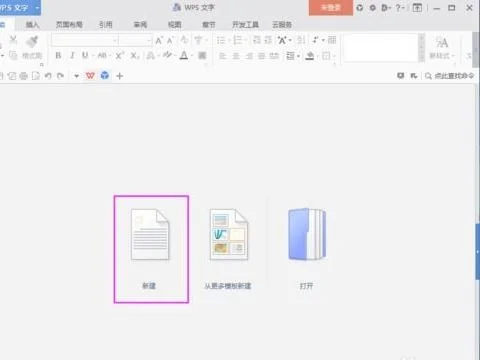Expand quick access toolbar dropdown arrow
Screen dimensions: 480x360
76,76
